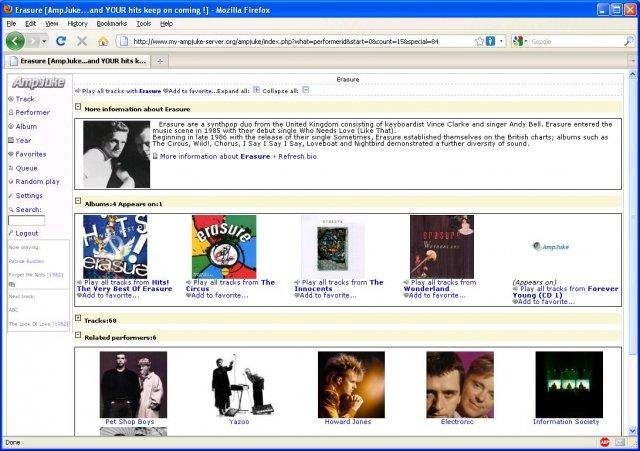
Task: Bookmark this page with the star icon
Action: (x=480, y=41)
